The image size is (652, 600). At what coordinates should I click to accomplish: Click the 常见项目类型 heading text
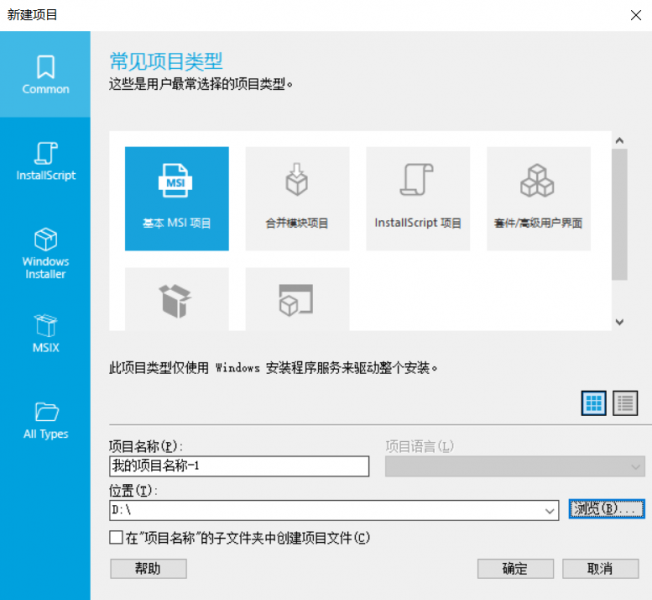coord(166,62)
